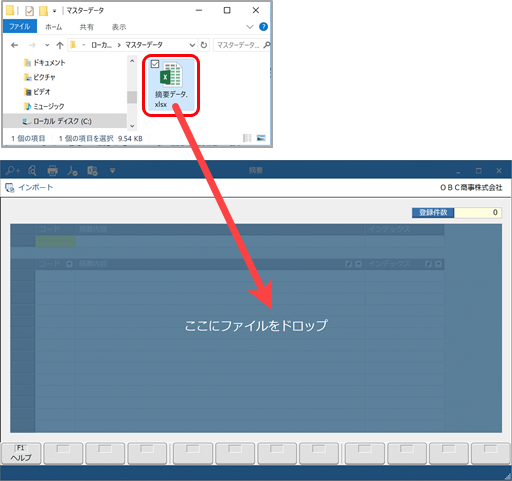Click the zoom-in magnifier toolbar icon
The height and width of the screenshot is (481, 512).
tap(13, 171)
